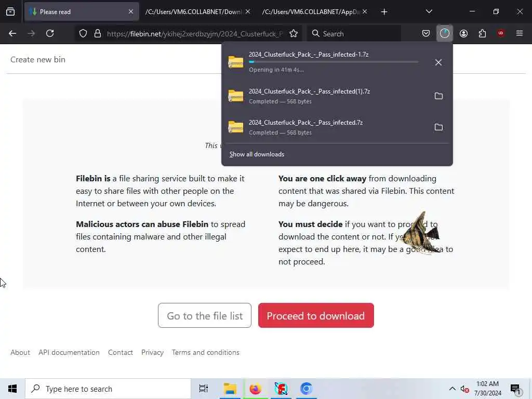Image resolution: width=532 pixels, height=399 pixels.
Task: Click Type here to search taskbar box
Action: pyautogui.click(x=108, y=389)
